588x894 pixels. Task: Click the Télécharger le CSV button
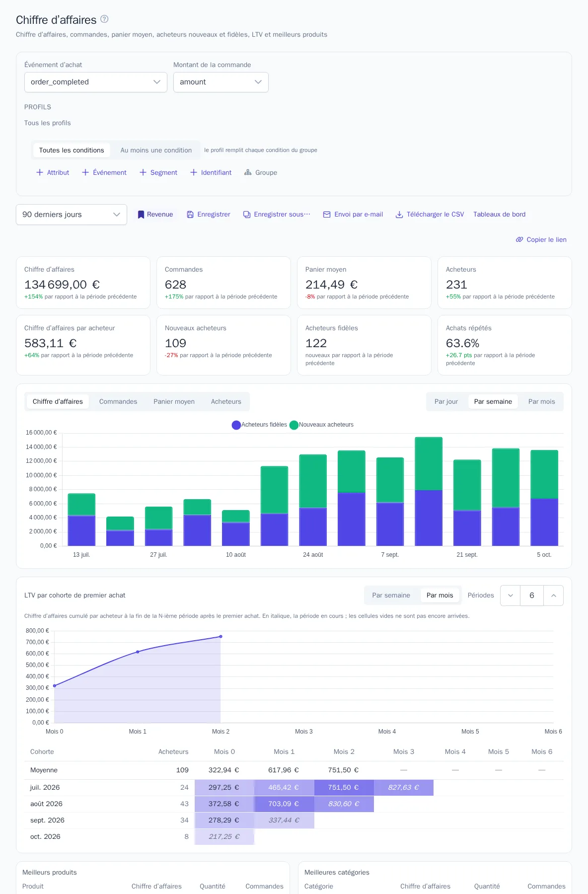pyautogui.click(x=430, y=215)
